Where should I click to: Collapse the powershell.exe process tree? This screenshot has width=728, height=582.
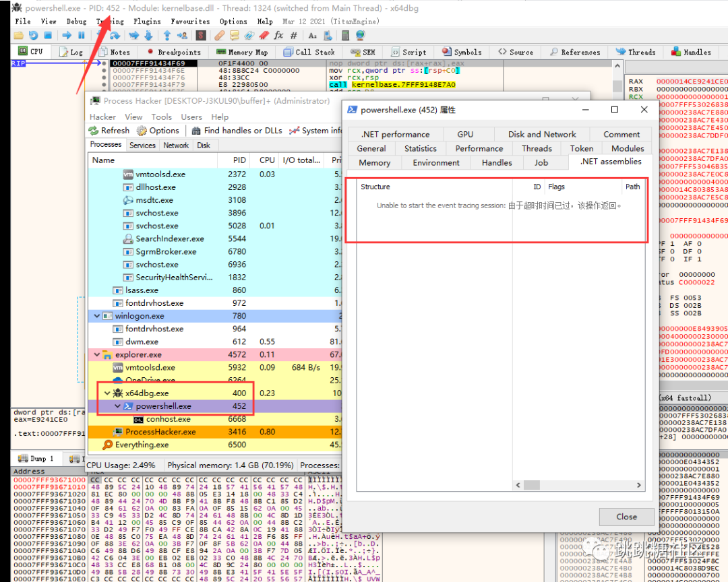(x=117, y=406)
